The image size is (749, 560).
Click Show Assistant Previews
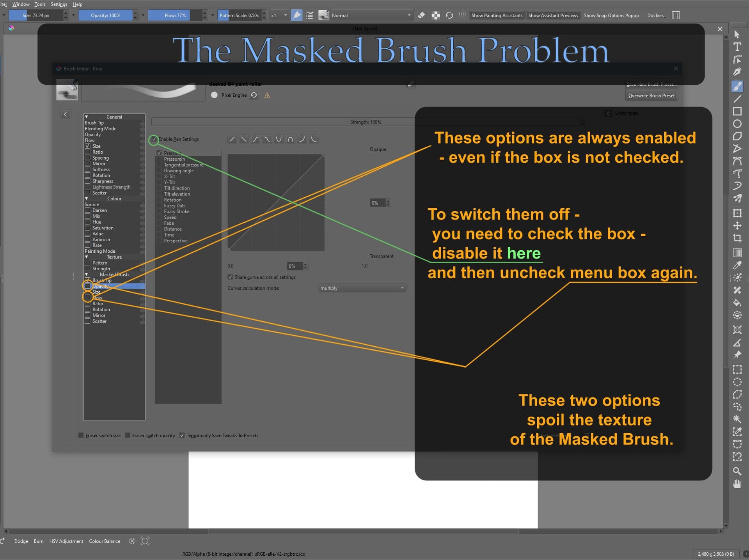(x=553, y=15)
